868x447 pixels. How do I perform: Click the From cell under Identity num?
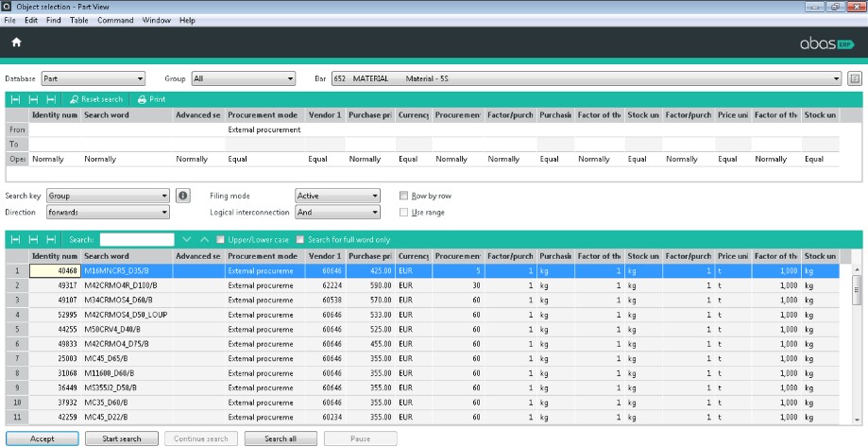[55, 129]
